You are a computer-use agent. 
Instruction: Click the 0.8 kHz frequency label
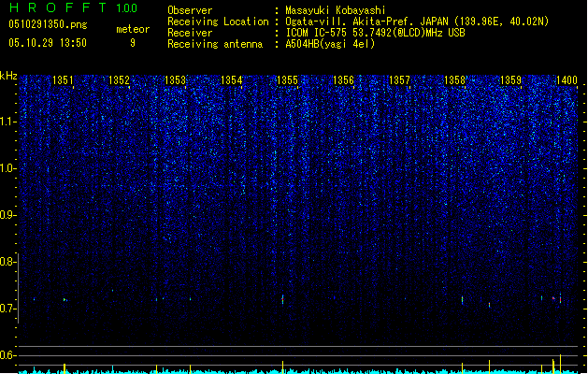coord(7,262)
